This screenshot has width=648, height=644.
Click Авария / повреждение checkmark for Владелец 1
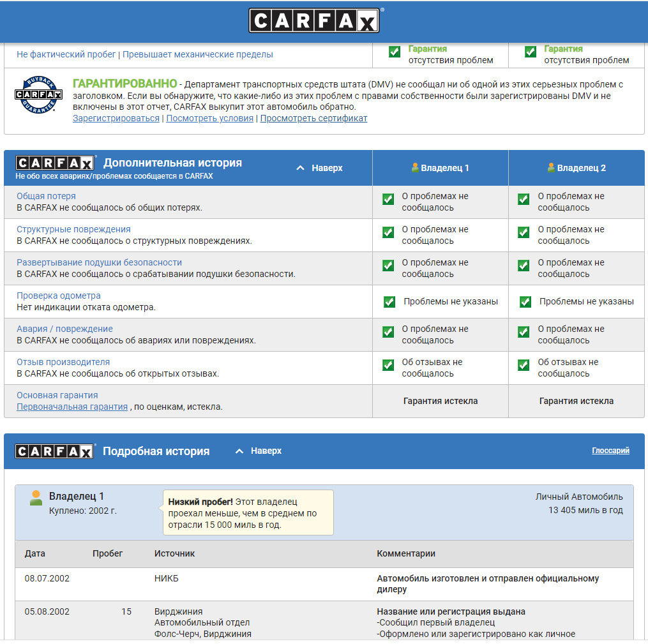point(388,332)
